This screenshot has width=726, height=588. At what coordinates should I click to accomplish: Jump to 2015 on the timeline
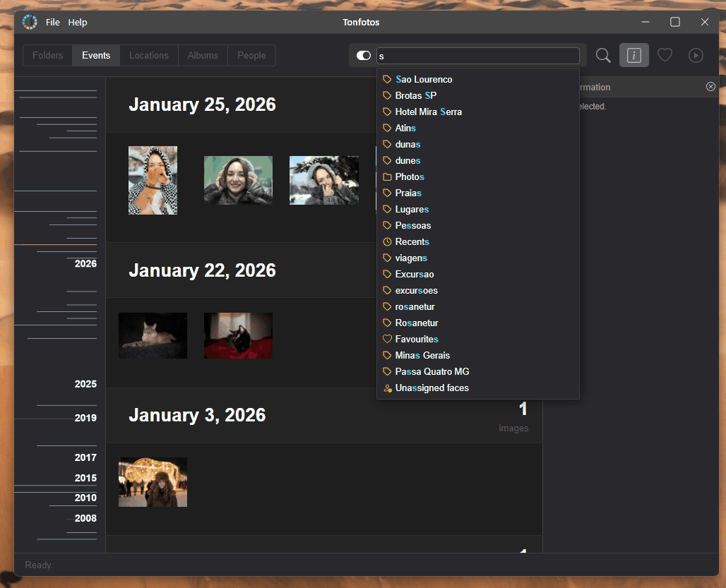click(x=85, y=478)
